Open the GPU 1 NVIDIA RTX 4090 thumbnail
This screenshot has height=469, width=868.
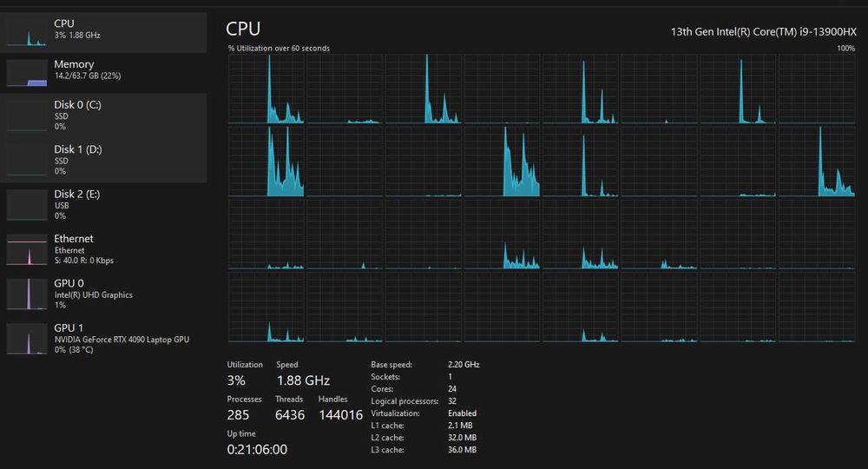coord(27,339)
